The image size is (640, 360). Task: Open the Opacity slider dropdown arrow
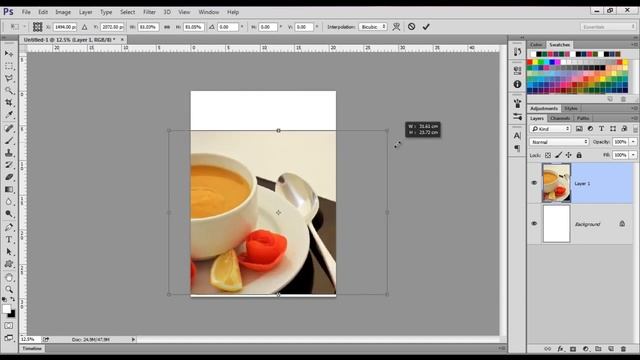[633, 142]
